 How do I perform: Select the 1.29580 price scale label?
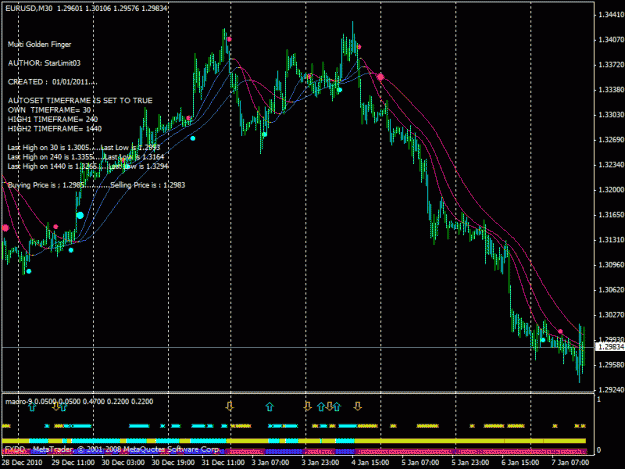(611, 365)
